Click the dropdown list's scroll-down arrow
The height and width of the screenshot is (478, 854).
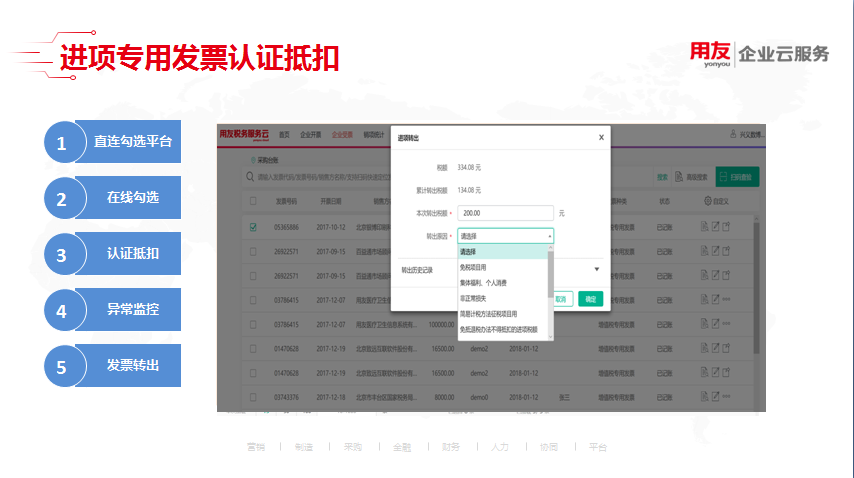click(550, 337)
